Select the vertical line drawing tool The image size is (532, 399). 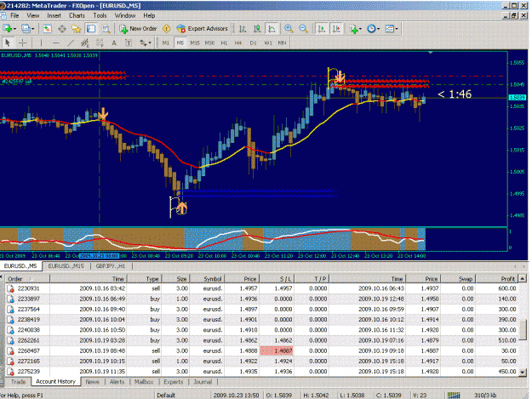click(41, 43)
